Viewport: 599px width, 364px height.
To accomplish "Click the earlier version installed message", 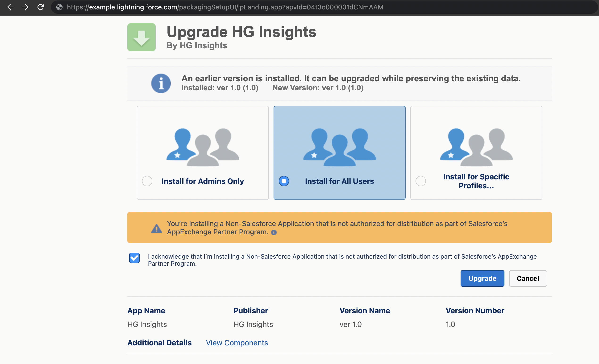I will click(x=351, y=79).
